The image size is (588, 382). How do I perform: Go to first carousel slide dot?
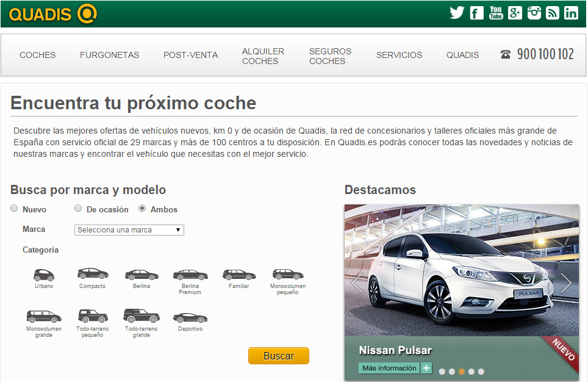tap(442, 372)
